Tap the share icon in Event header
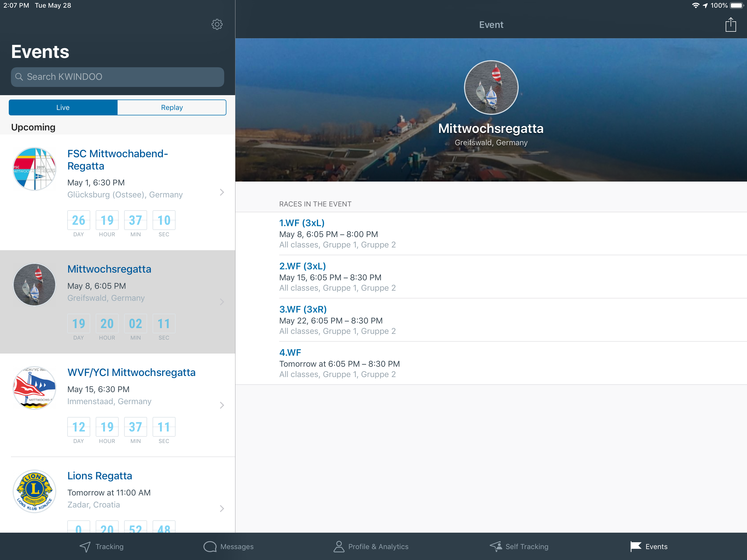Viewport: 747px width, 560px height. (730, 25)
